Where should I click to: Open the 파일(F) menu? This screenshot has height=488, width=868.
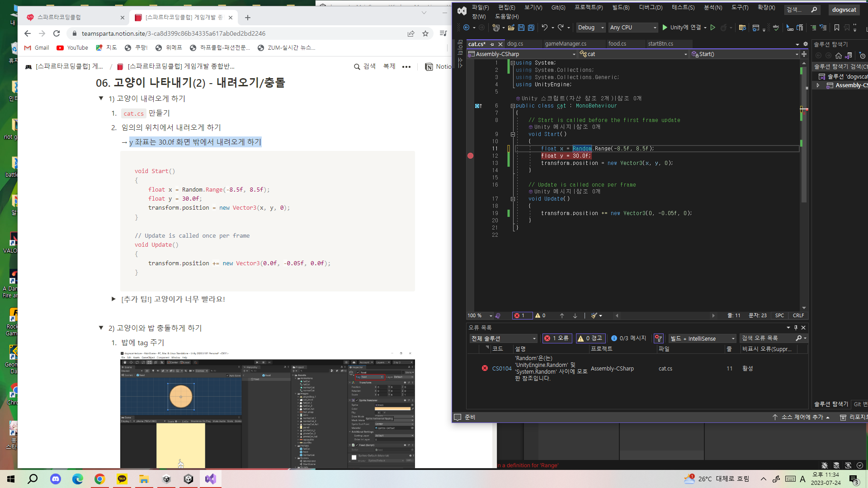click(x=480, y=7)
